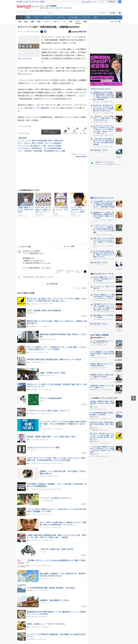The height and width of the screenshot is (644, 138).
Task: Select the 地域 category tab
Action: click(x=85, y=21)
